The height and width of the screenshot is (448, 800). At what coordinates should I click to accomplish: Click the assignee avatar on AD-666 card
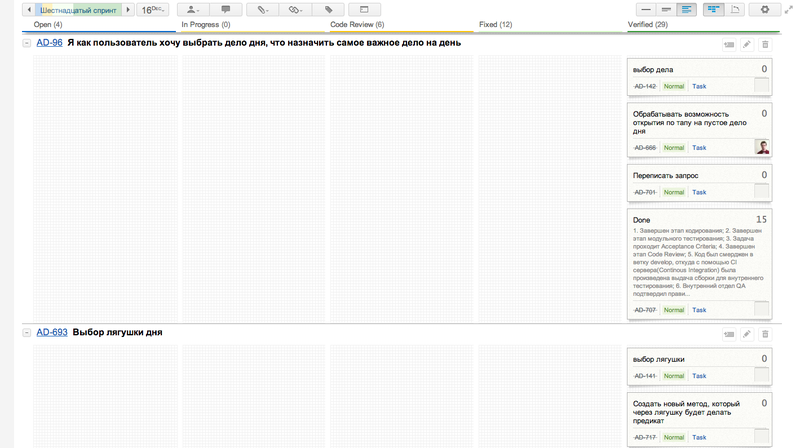tap(762, 147)
